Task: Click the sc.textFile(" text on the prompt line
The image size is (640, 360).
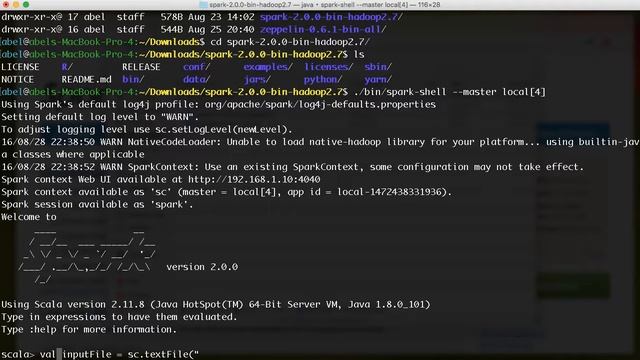Action: (163, 354)
